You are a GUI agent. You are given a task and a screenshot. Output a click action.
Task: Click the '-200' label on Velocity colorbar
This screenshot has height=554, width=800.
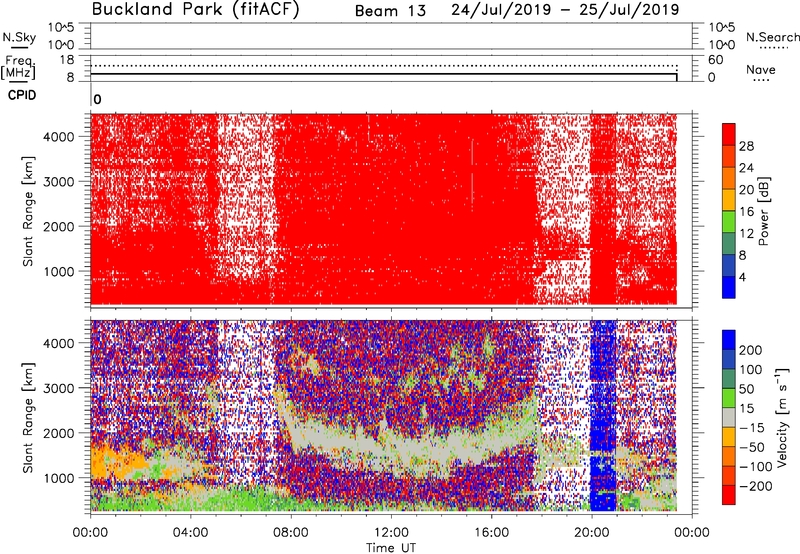pos(756,486)
